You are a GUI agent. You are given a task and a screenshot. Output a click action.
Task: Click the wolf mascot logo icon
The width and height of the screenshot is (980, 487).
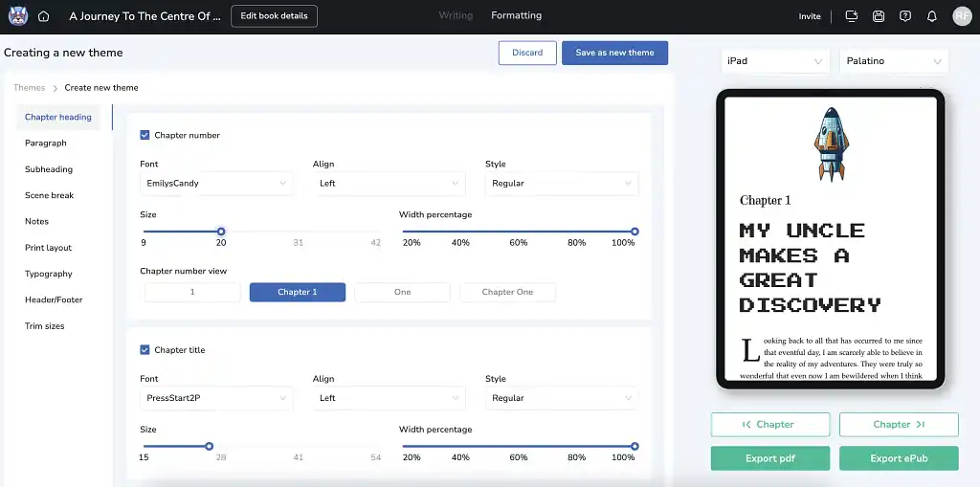pos(17,16)
